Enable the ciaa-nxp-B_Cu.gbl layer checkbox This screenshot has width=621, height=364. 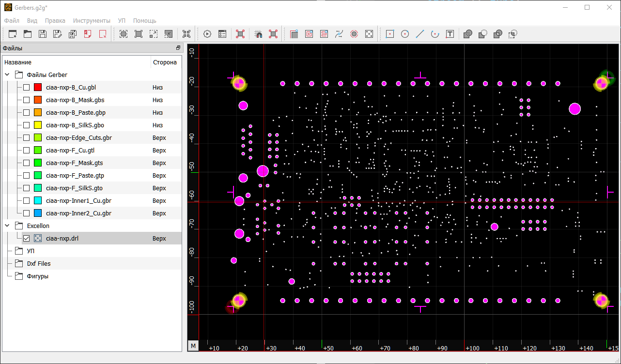click(x=26, y=88)
